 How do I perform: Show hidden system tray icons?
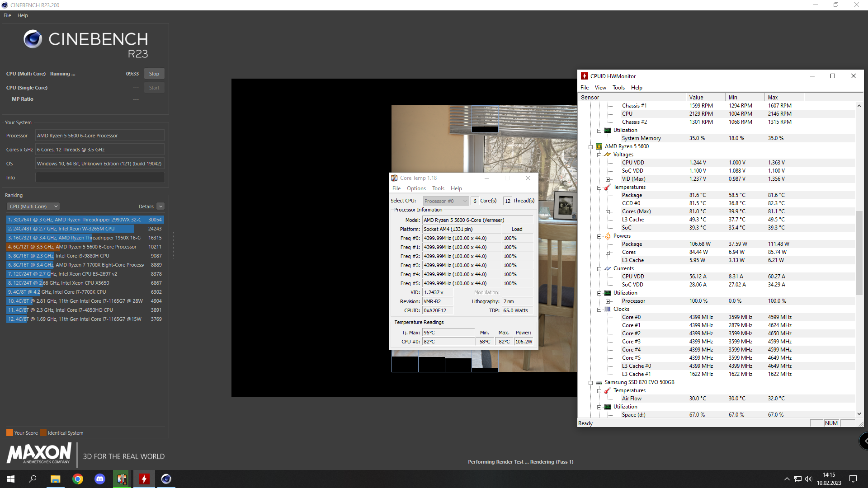[x=787, y=479]
